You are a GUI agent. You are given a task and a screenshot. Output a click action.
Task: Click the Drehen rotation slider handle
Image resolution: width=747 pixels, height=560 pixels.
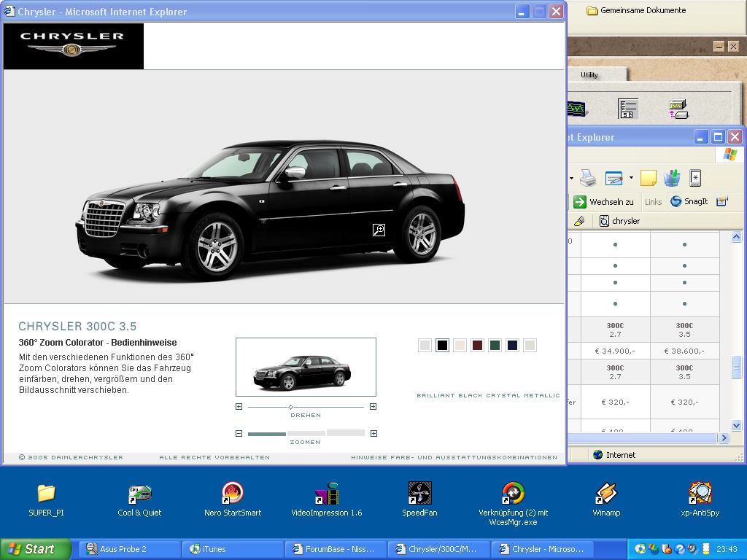tap(290, 407)
